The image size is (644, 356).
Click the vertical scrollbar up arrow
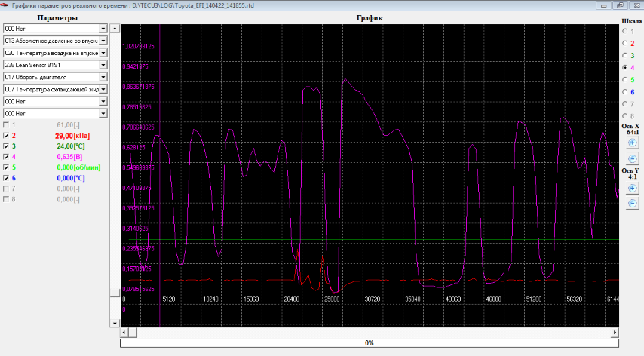pos(115,29)
